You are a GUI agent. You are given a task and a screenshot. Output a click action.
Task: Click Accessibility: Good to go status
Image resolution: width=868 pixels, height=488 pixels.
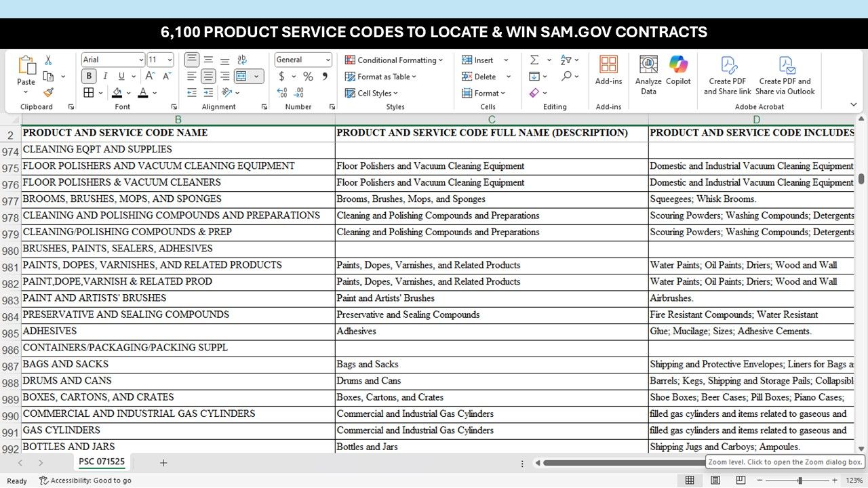pyautogui.click(x=85, y=481)
